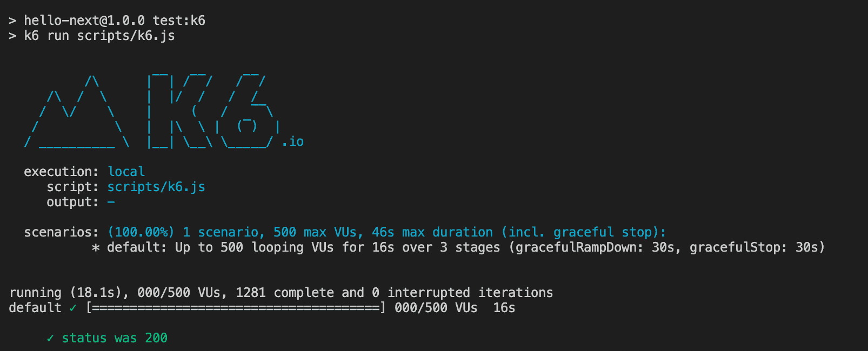868x351 pixels.
Task: Click the 'k6 run scripts/k6.js' command line
Action: [99, 36]
